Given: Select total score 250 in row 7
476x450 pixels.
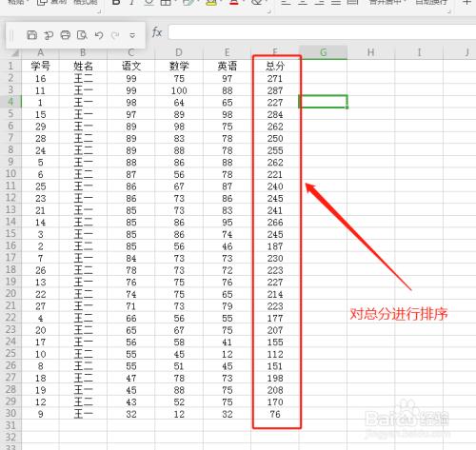Looking at the screenshot, I should (x=275, y=138).
